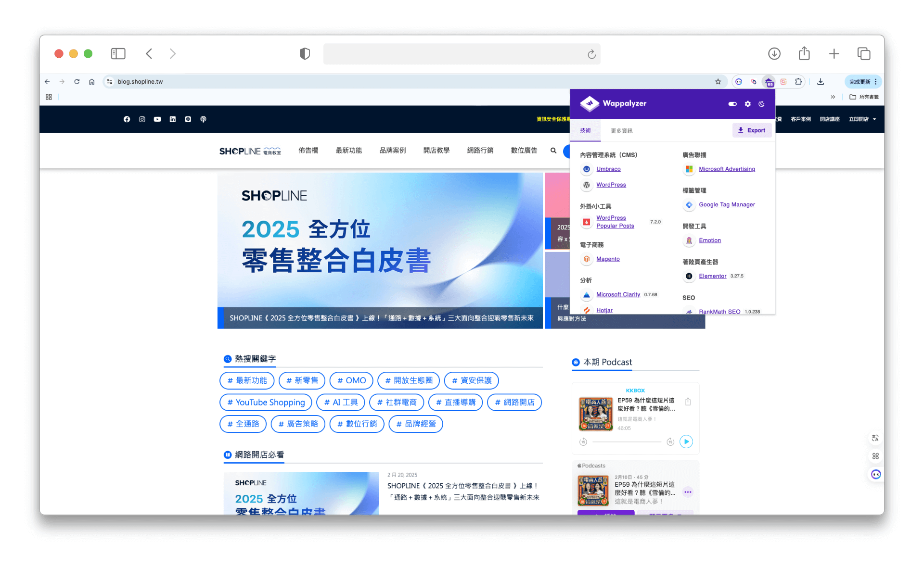Open the 開店教學 menu item

pyautogui.click(x=436, y=151)
